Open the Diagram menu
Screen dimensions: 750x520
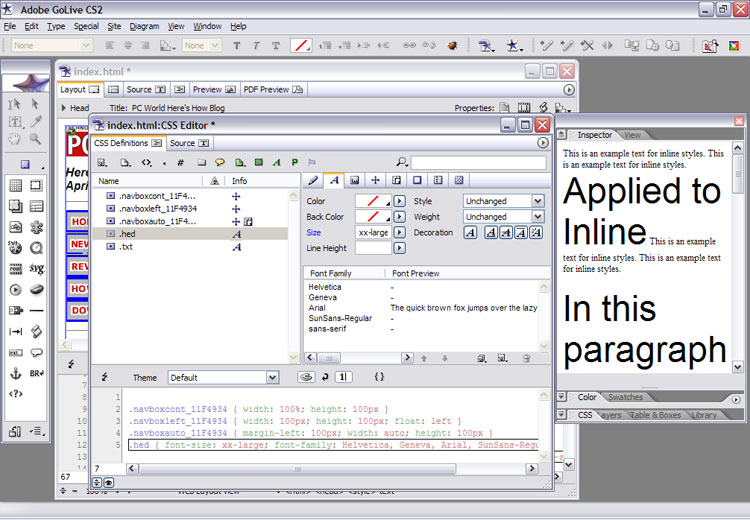point(144,26)
